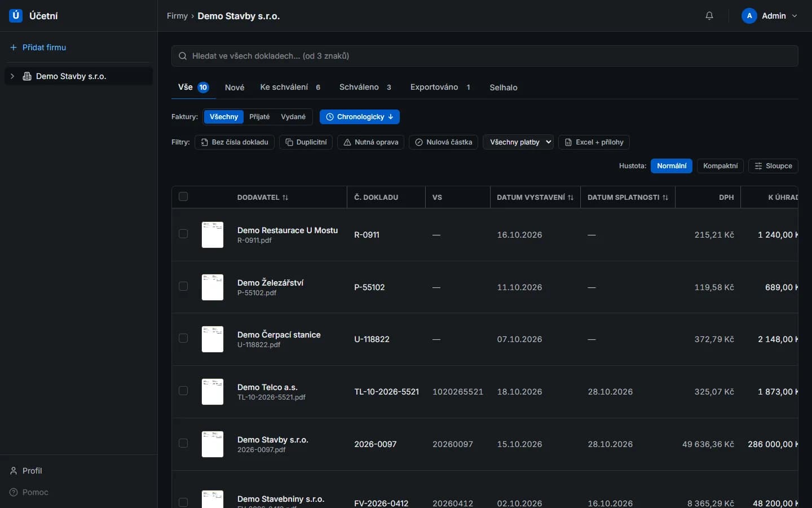Select the 2026-0097 invoice row checkbox

point(183,443)
